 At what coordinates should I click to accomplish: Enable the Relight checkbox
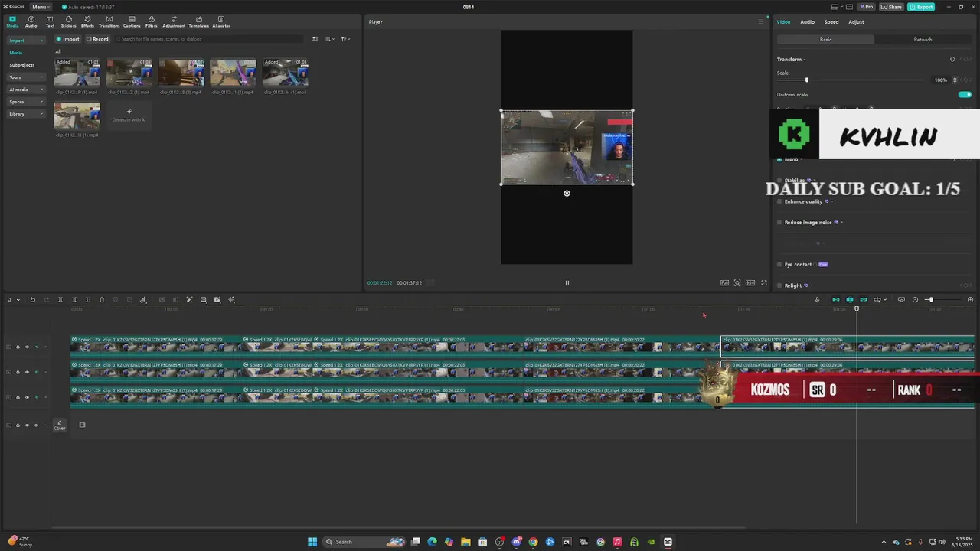pyautogui.click(x=779, y=285)
